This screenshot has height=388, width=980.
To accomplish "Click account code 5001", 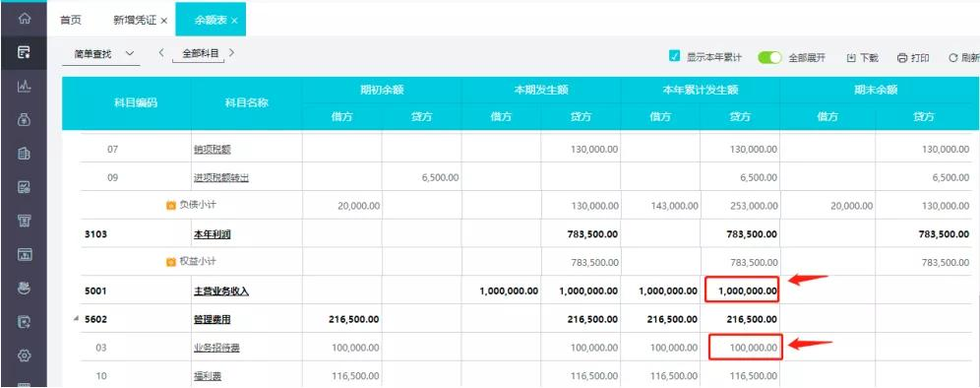I will [x=95, y=291].
